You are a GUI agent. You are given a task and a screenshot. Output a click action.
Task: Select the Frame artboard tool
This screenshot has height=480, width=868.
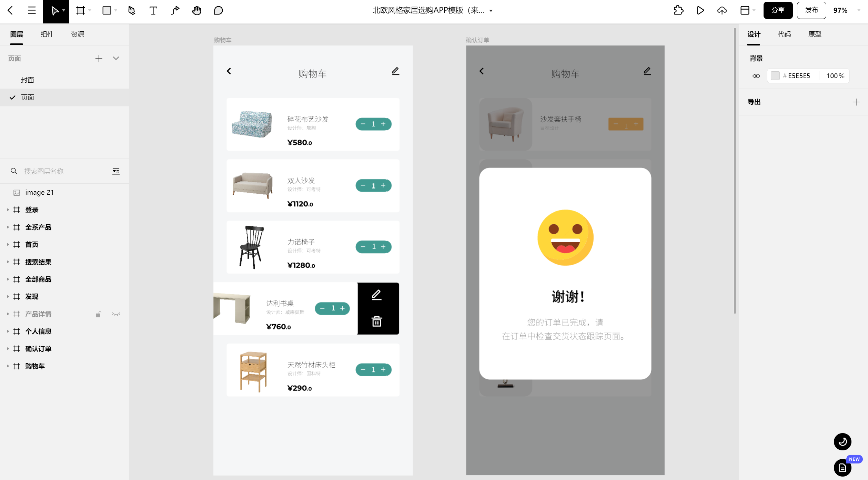(81, 10)
